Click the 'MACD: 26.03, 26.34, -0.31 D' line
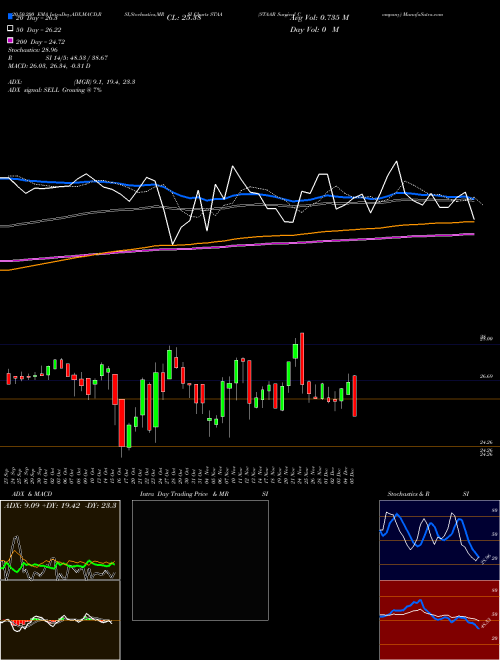The width and height of the screenshot is (500, 660). (49, 66)
